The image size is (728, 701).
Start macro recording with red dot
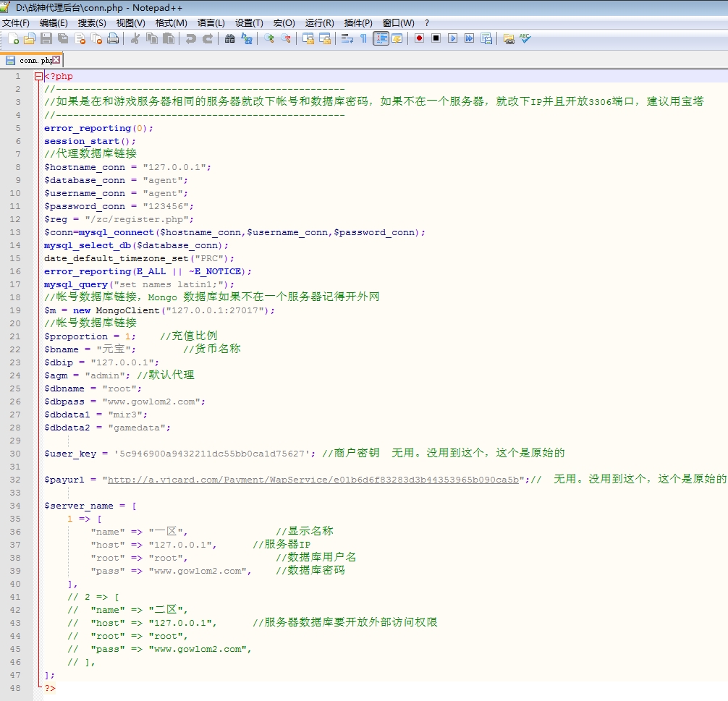tap(419, 38)
